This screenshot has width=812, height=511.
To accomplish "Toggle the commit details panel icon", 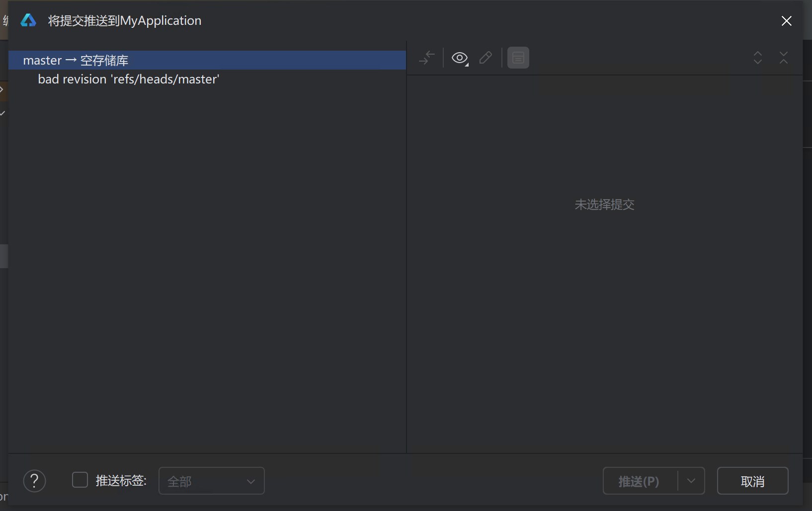I will (x=518, y=58).
